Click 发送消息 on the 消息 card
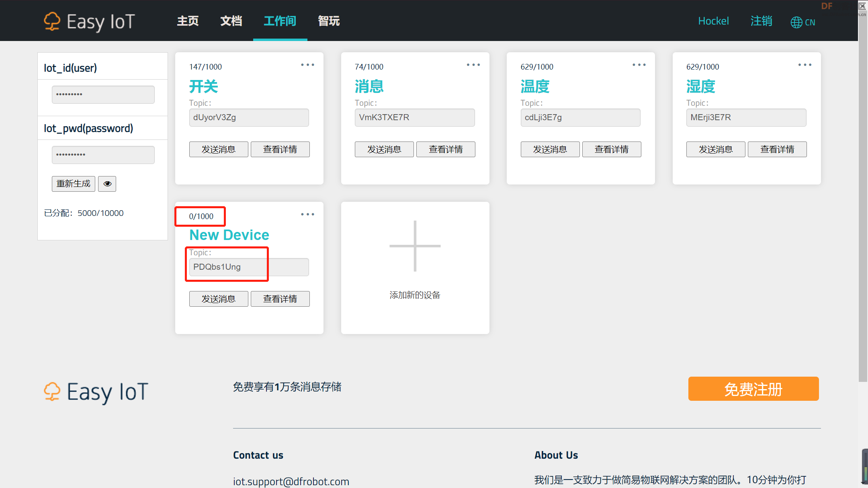The height and width of the screenshot is (488, 868). coord(384,149)
